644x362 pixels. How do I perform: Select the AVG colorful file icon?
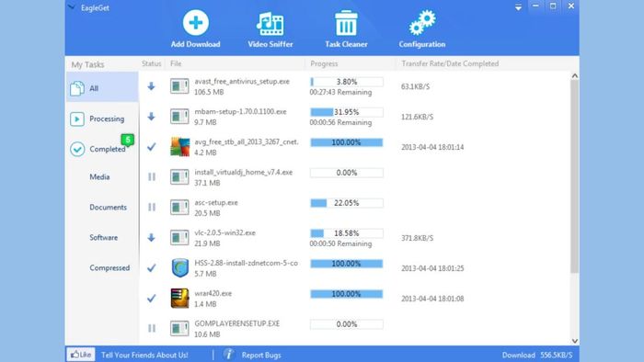coord(180,147)
